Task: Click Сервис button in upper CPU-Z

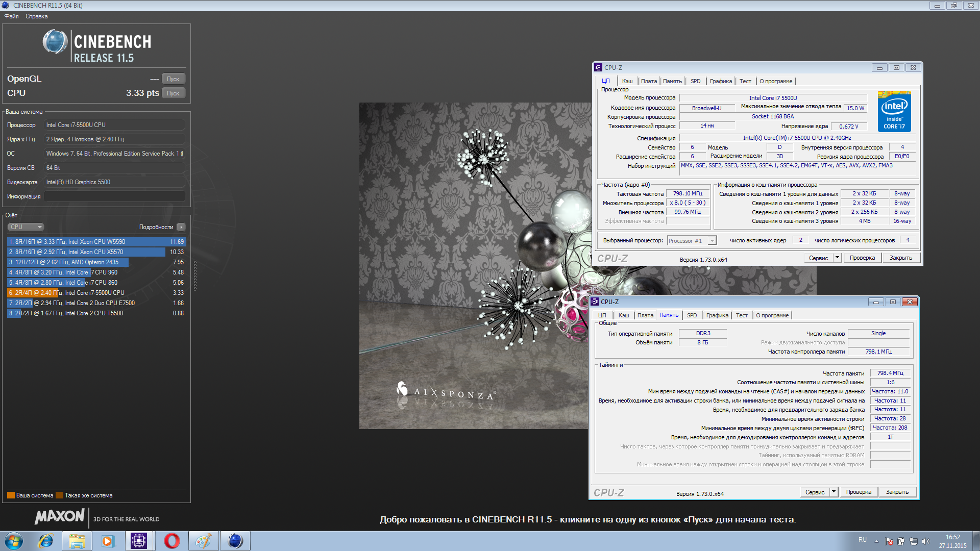Action: [818, 258]
